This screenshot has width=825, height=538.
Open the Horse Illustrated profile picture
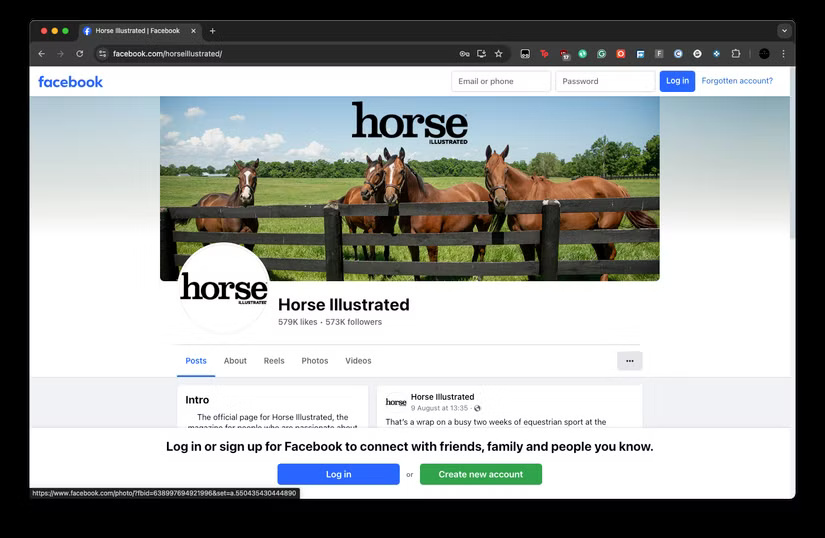point(224,288)
